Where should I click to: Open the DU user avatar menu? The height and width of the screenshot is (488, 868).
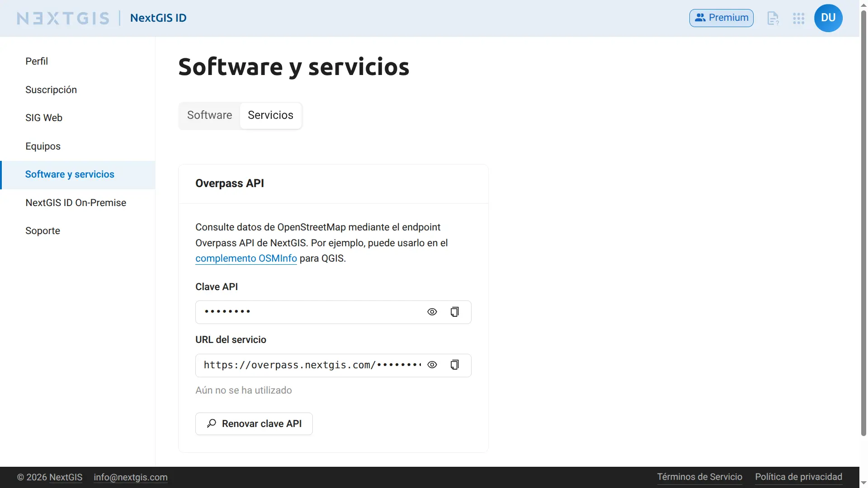click(x=828, y=18)
